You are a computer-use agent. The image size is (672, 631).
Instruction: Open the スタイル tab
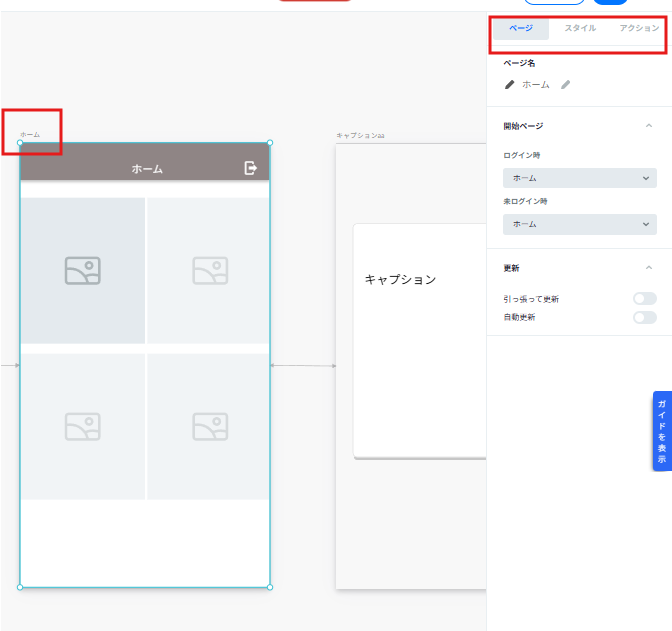[x=580, y=28]
